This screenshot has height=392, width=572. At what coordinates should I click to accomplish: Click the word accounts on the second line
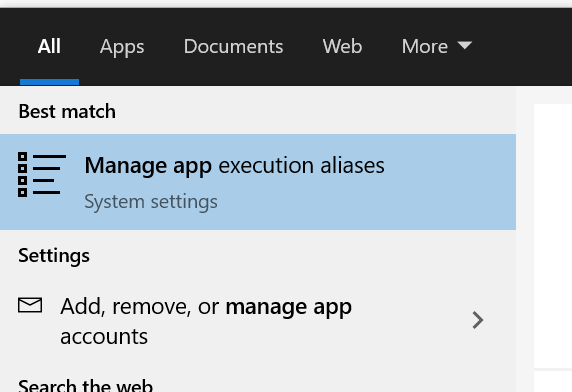point(104,337)
